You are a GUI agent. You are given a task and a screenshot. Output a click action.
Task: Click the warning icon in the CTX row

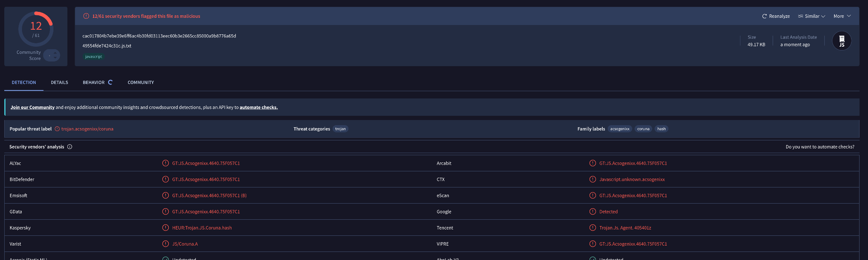[593, 179]
